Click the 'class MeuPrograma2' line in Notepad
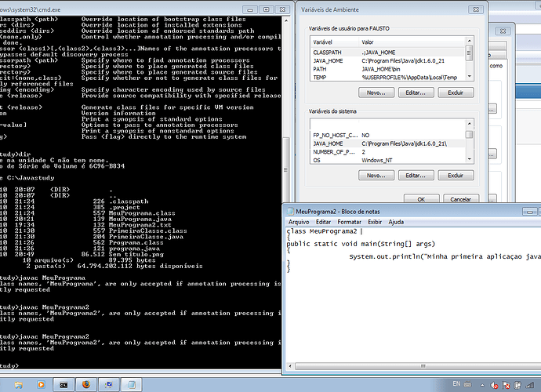Viewport: 541px width, 392px height. tap(321, 231)
